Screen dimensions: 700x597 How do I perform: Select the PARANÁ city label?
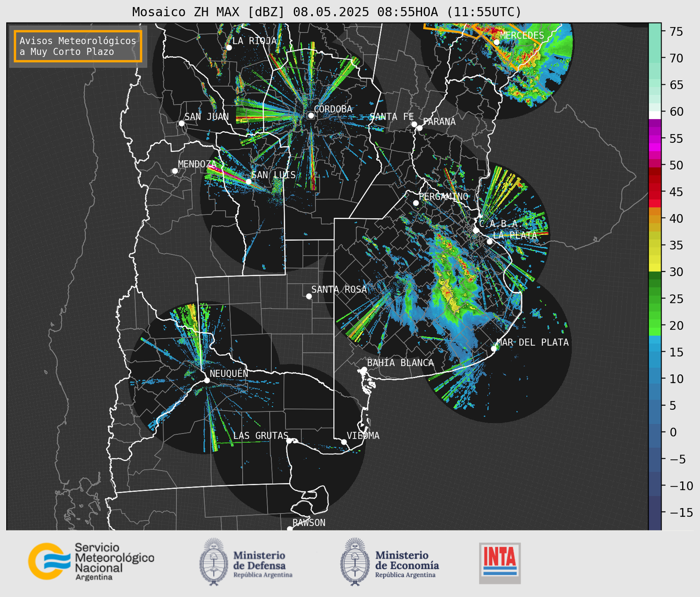pyautogui.click(x=439, y=122)
